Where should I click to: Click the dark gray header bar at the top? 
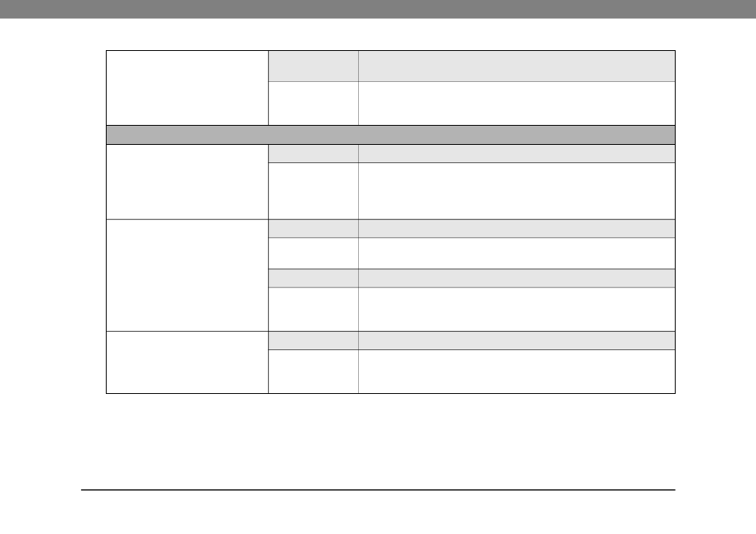378,10
